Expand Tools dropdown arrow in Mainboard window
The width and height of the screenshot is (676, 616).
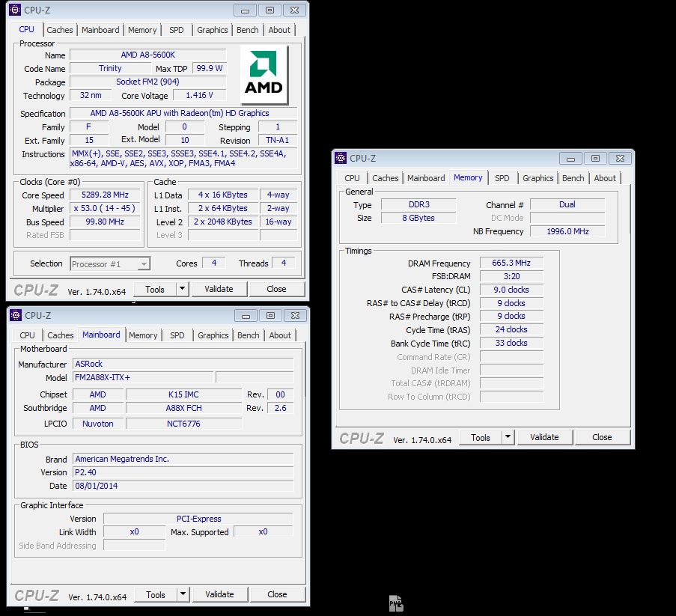click(183, 594)
